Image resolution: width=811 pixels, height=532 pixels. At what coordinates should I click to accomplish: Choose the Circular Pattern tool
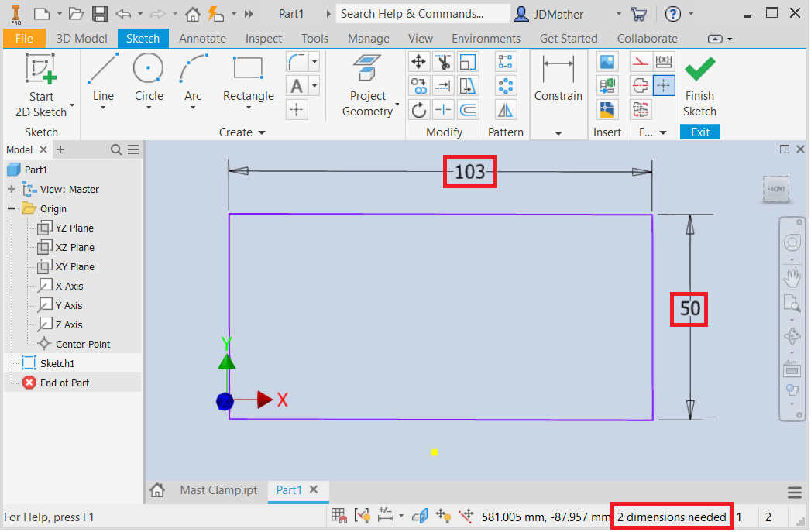click(x=505, y=86)
